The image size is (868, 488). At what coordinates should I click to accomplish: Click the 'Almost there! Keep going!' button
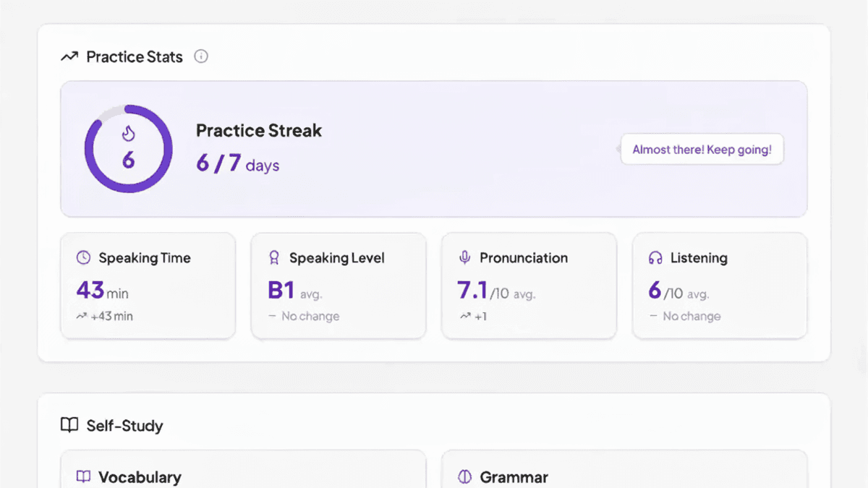(702, 149)
